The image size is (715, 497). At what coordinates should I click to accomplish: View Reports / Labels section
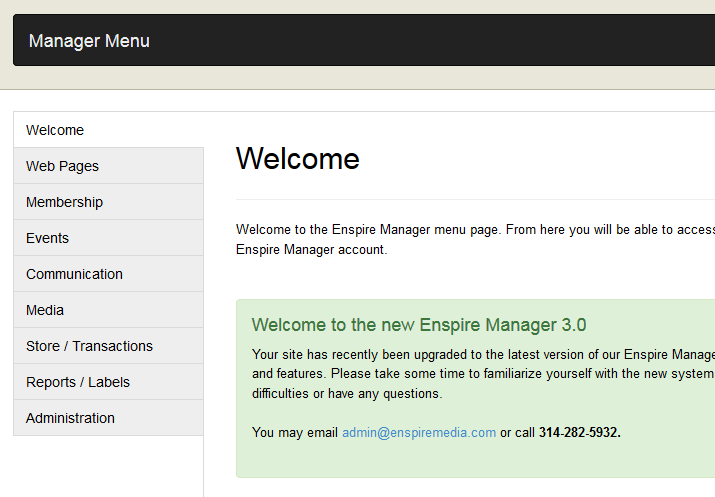pos(109,382)
